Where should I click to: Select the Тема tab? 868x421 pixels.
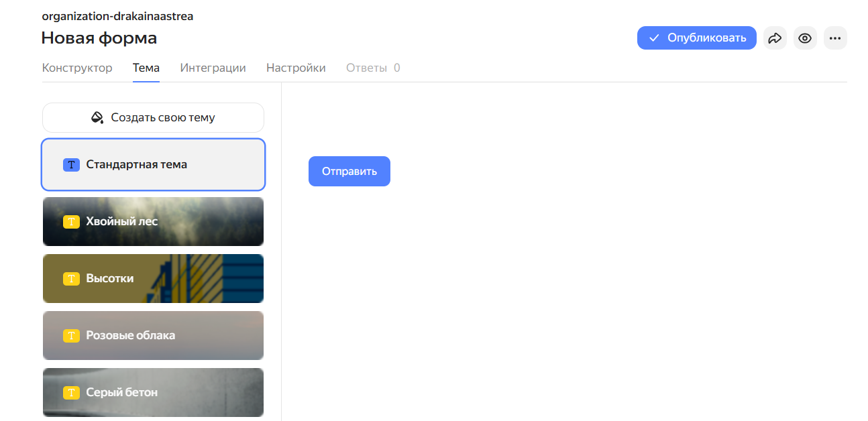click(x=146, y=68)
